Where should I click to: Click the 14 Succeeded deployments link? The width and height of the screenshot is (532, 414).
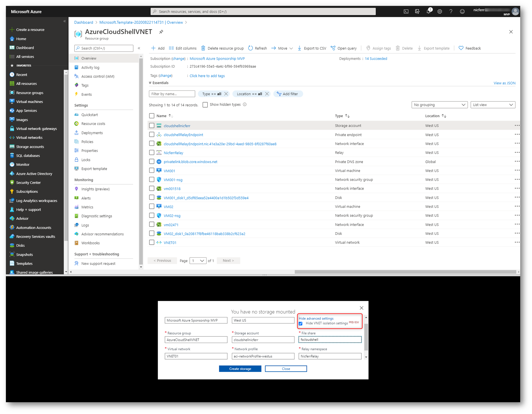376,59
